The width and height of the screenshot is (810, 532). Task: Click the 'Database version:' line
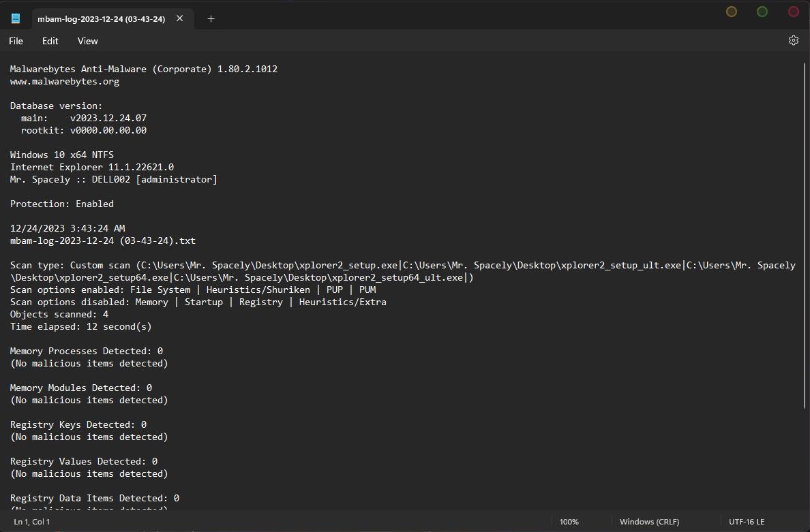57,106
